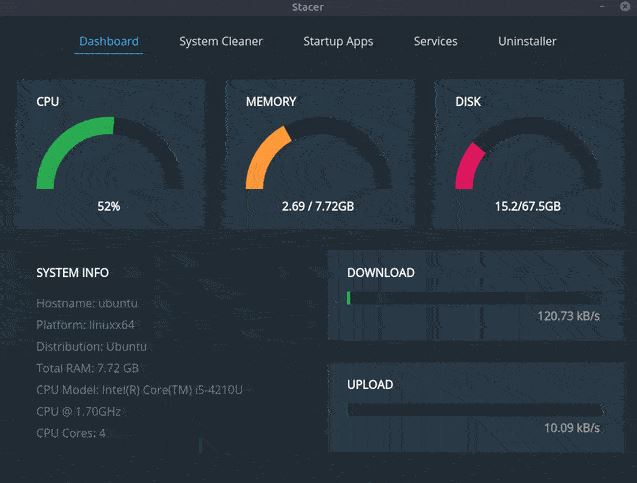The image size is (637, 483).
Task: Open the System Cleaner tab
Action: click(221, 42)
